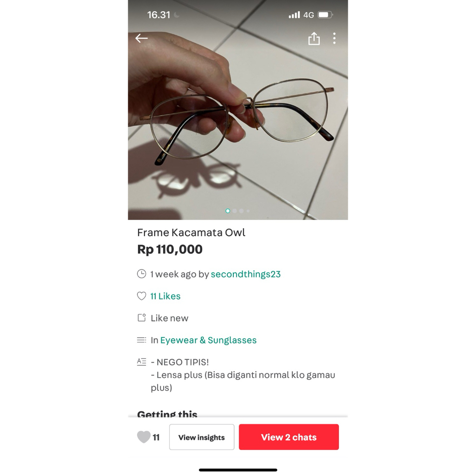Tap the bottom bar like count 11

tap(156, 437)
